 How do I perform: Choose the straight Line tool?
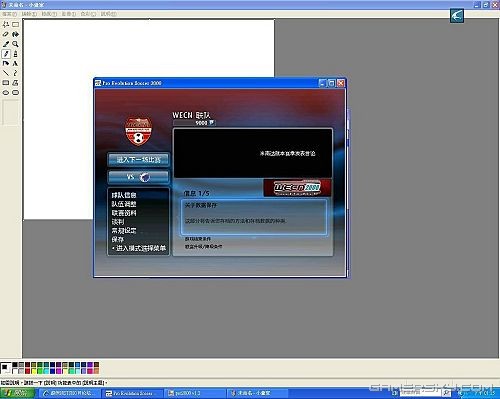6,73
